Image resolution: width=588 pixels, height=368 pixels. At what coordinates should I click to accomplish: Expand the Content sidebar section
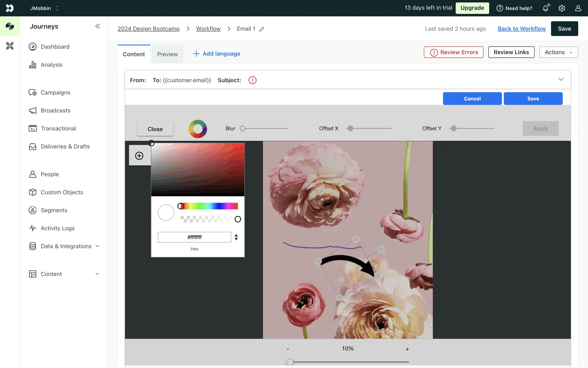pyautogui.click(x=97, y=274)
